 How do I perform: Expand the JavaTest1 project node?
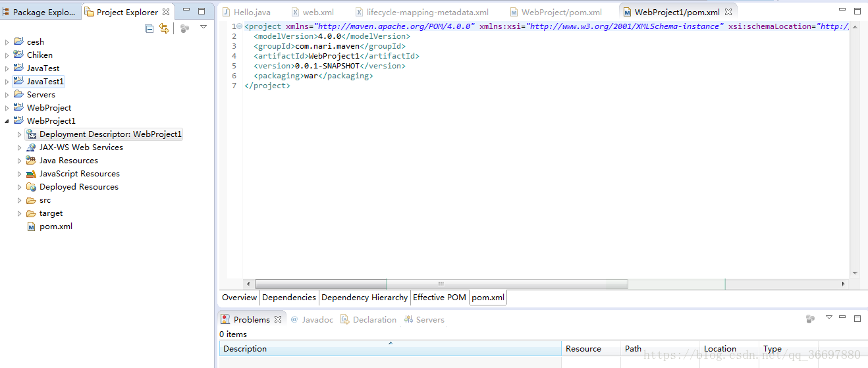(7, 82)
